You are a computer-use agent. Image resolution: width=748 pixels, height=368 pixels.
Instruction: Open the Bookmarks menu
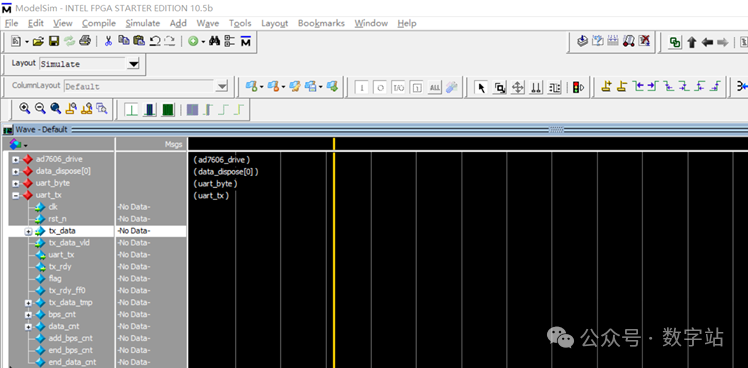click(x=321, y=23)
